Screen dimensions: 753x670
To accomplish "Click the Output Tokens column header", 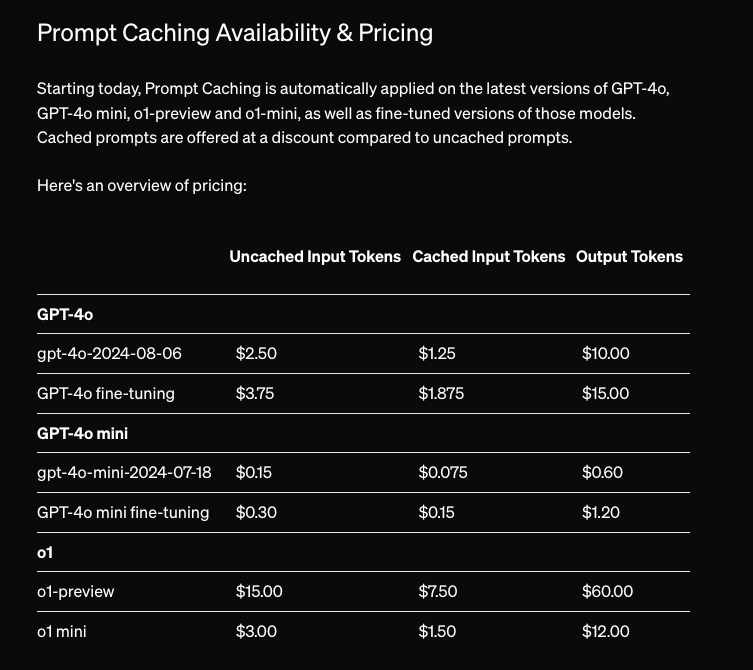I will 629,257.
